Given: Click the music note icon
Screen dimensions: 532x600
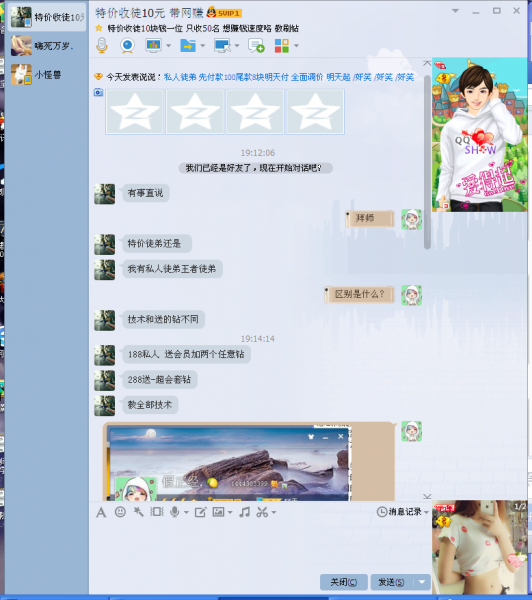Looking at the screenshot, I should tap(245, 512).
